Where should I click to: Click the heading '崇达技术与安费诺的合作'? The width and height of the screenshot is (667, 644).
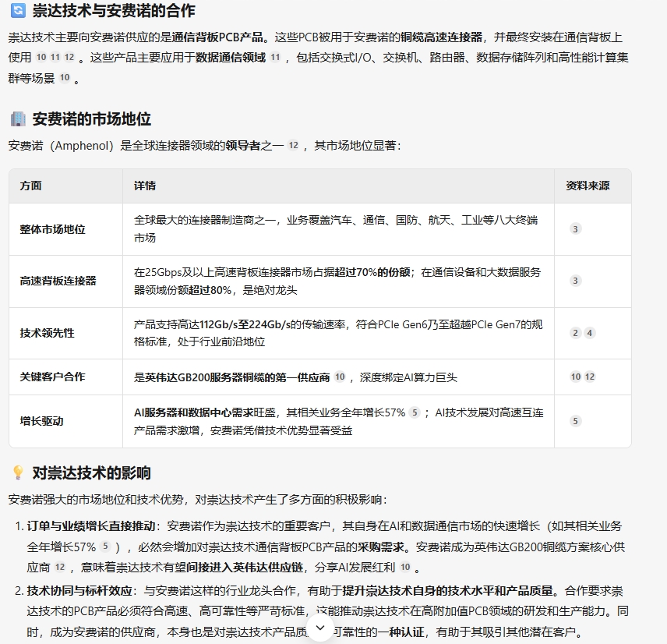(x=114, y=11)
